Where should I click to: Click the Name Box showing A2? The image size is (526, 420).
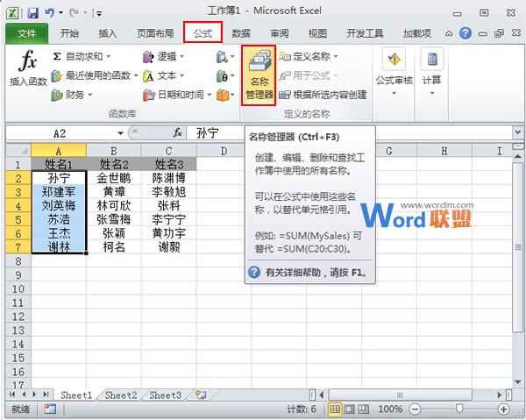(x=60, y=133)
